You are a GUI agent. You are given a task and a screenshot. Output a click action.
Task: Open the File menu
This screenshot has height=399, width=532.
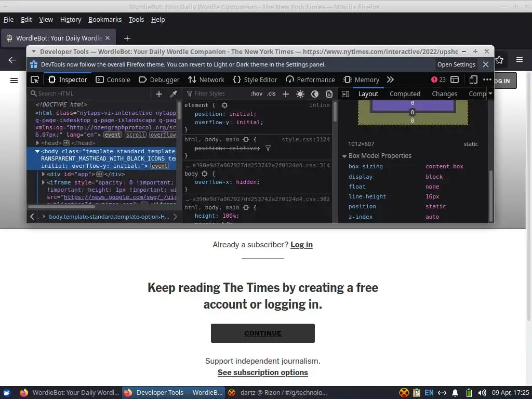pyautogui.click(x=8, y=20)
